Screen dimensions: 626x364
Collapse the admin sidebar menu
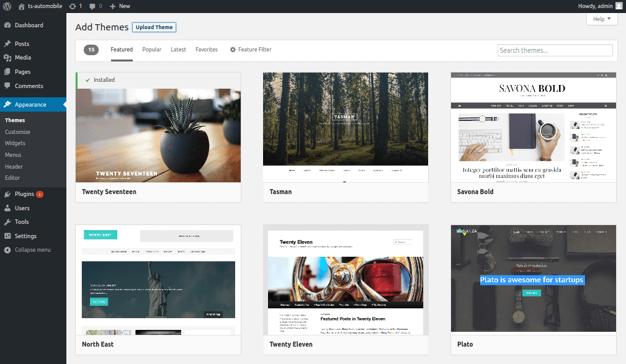pos(32,250)
